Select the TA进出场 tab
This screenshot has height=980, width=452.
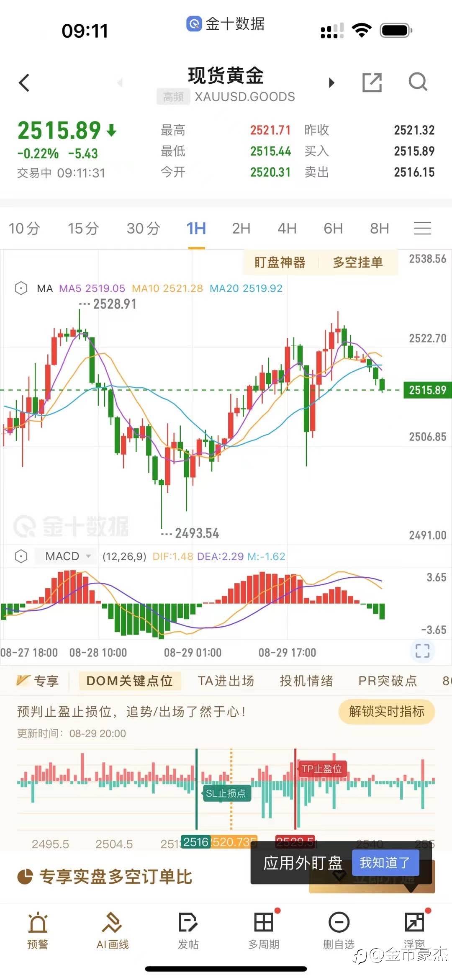point(226,681)
